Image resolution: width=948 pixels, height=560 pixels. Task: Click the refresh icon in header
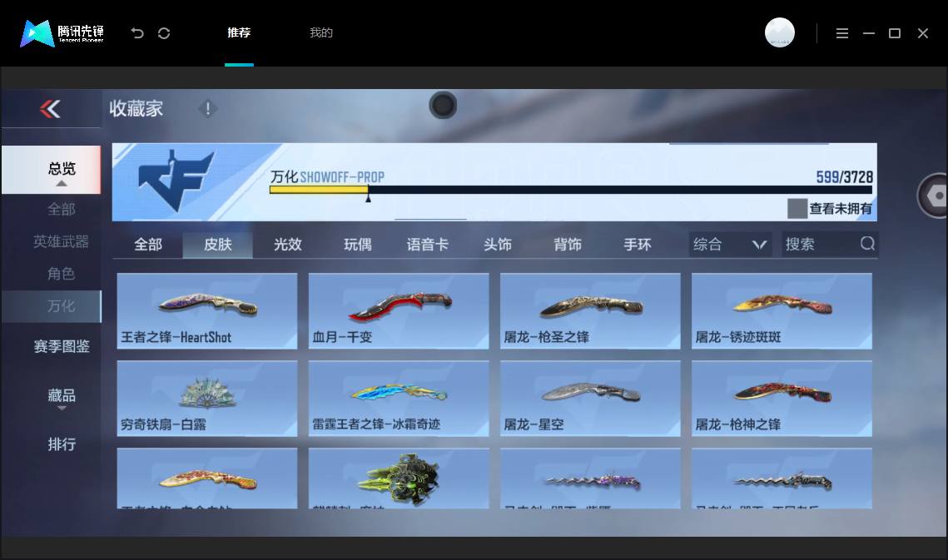164,33
